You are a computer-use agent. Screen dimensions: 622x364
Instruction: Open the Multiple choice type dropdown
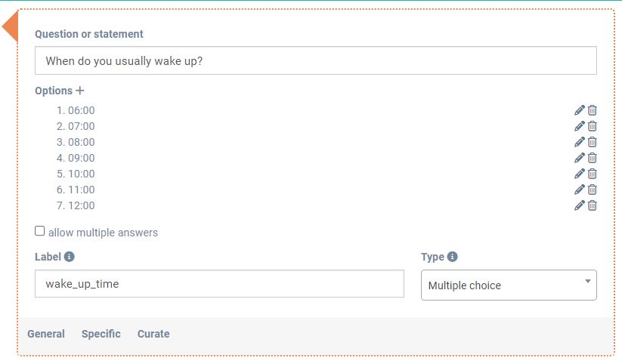509,285
